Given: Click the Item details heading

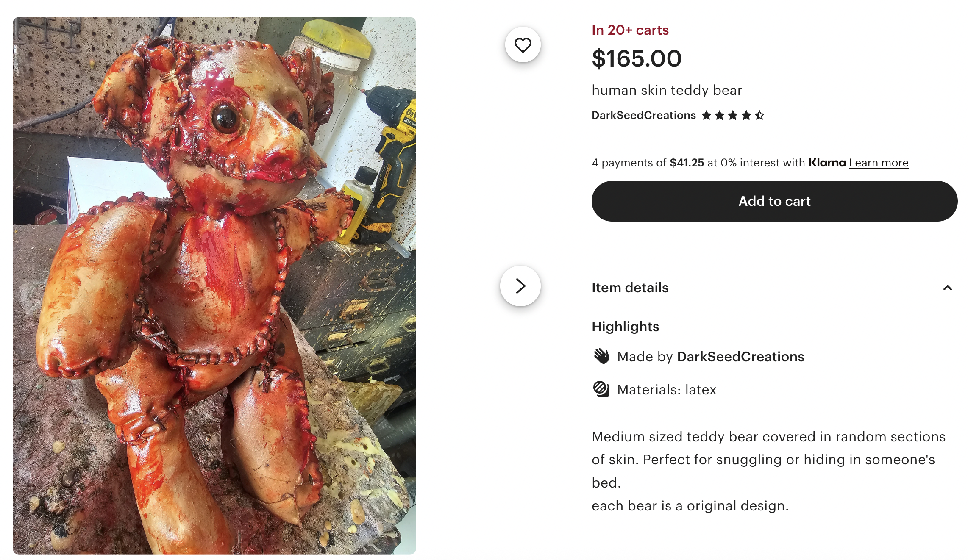Looking at the screenshot, I should coord(630,288).
